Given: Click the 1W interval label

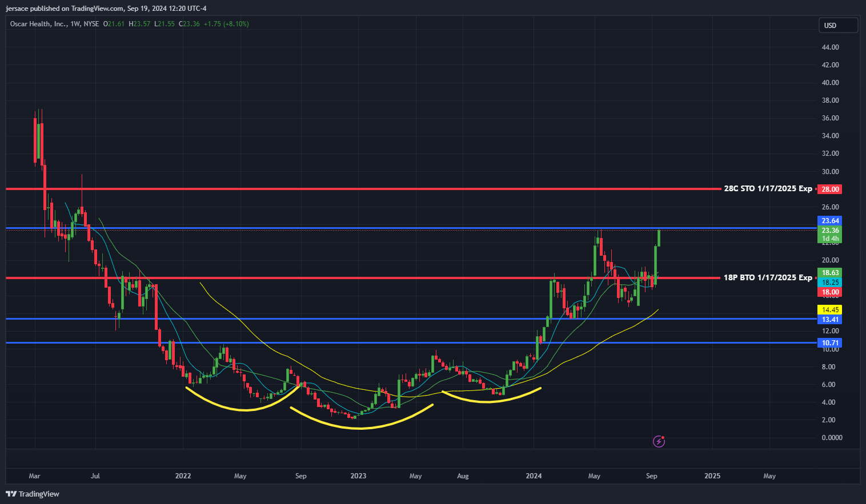Looking at the screenshot, I should 75,24.
